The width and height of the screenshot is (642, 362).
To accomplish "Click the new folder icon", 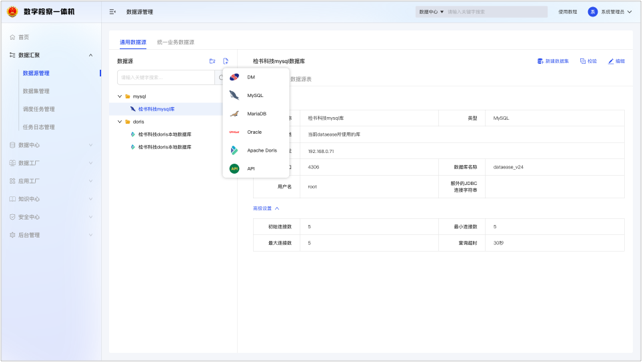I will click(212, 61).
